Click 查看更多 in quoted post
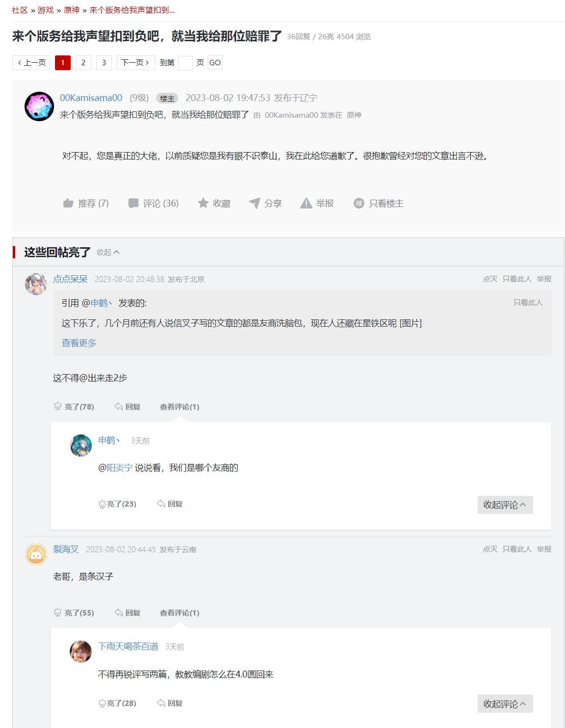 79,343
